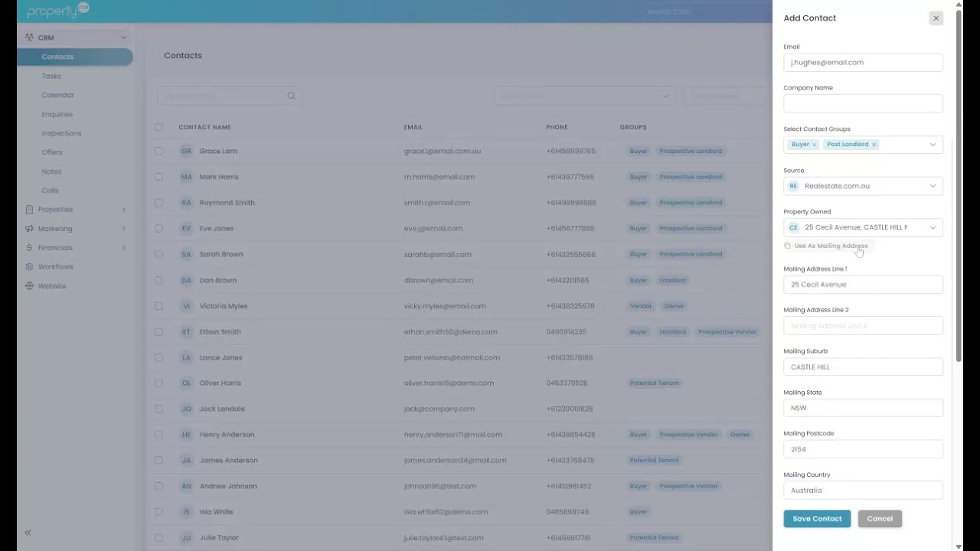Select the Victoria Myles row checkbox
Screen dimensions: 980x551
[x=158, y=306]
